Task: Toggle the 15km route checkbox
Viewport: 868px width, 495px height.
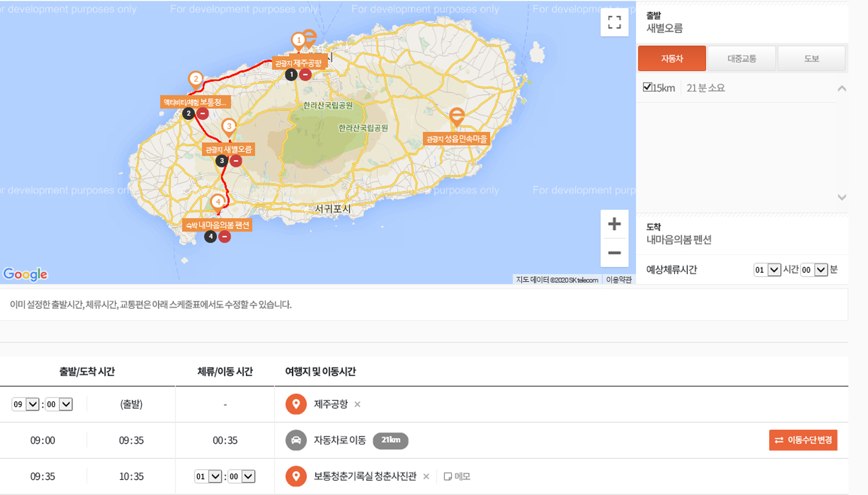Action: [647, 87]
